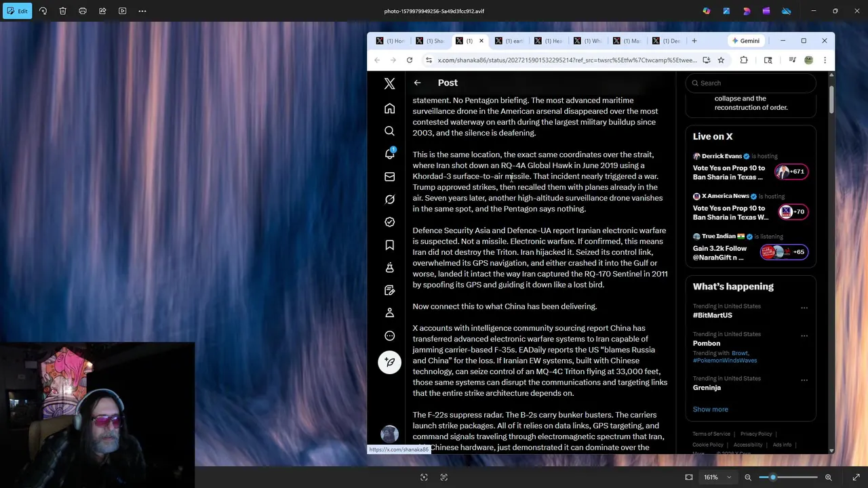Zoom in with Photos plus magnifier
This screenshot has height=488, width=868.
click(x=828, y=477)
